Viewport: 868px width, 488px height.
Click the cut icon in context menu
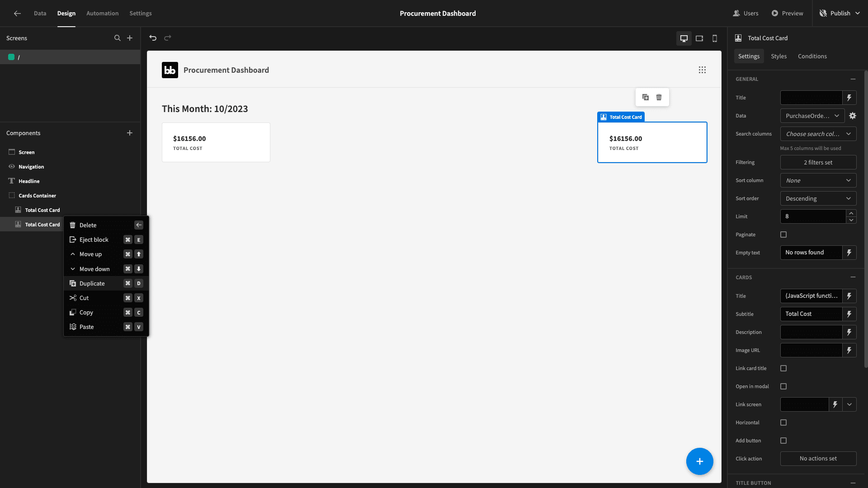click(72, 297)
